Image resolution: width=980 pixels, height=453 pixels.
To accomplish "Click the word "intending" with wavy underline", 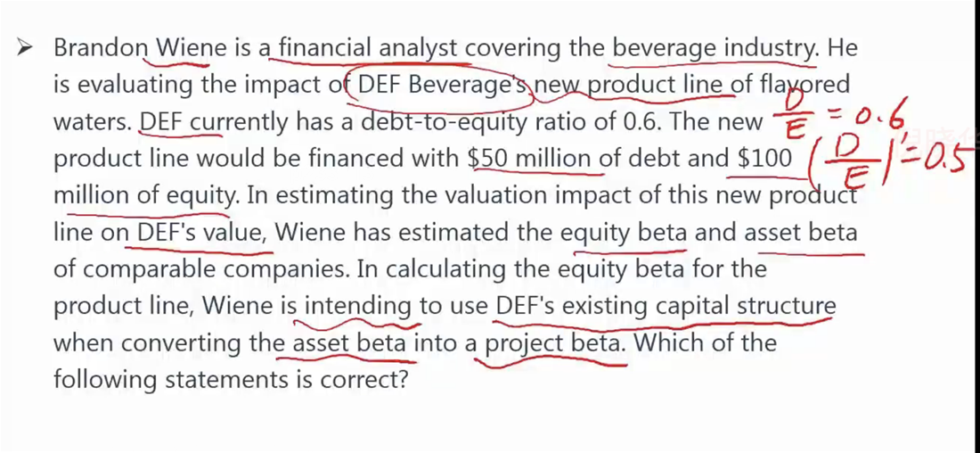I will (x=359, y=306).
